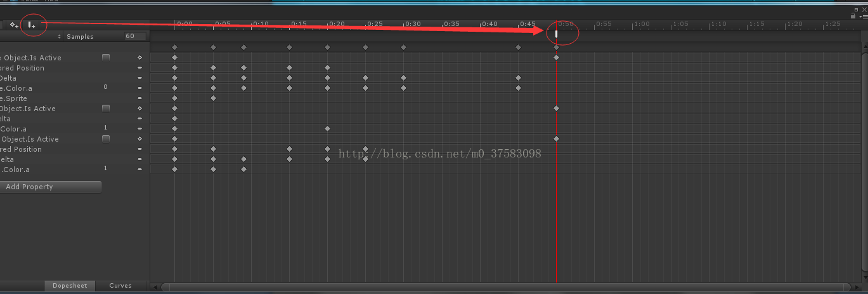Click key indicator diamond on bottom Is Active row
Screen dimensions: 868x294
pyautogui.click(x=139, y=139)
